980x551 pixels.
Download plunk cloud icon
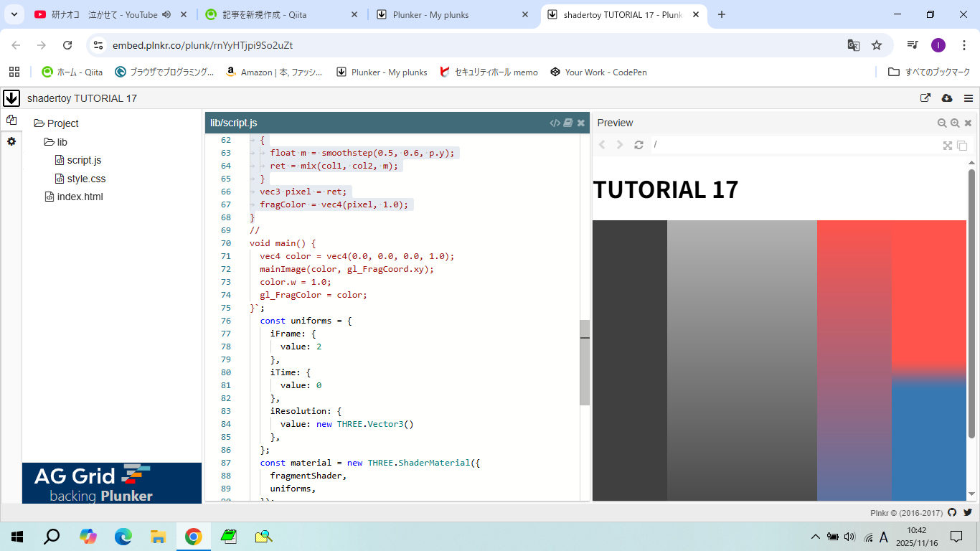click(946, 98)
